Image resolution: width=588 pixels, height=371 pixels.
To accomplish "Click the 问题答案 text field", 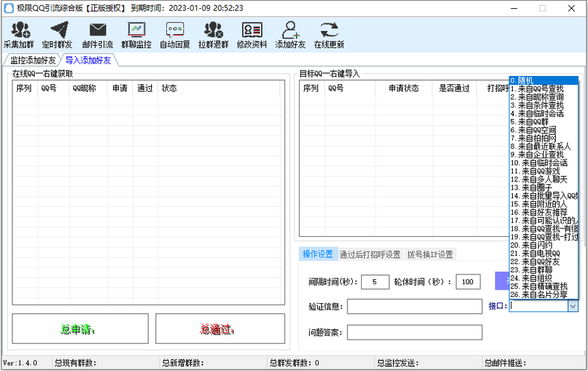I will 414,332.
